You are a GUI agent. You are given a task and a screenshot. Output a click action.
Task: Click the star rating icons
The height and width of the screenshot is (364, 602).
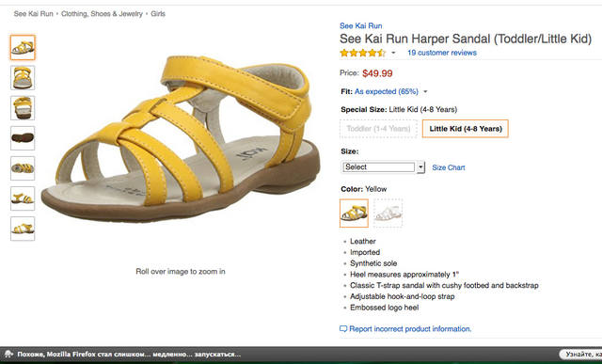[x=362, y=53]
